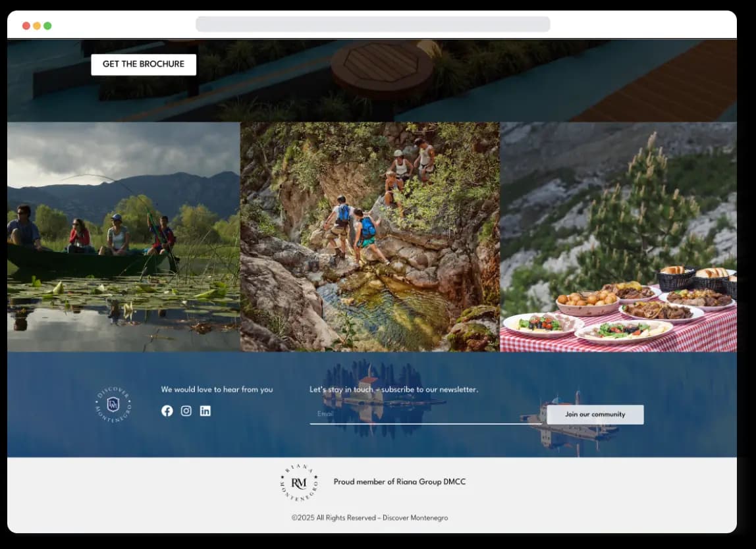Click the GET THE BROCHURE button
756x549 pixels.
(x=144, y=65)
